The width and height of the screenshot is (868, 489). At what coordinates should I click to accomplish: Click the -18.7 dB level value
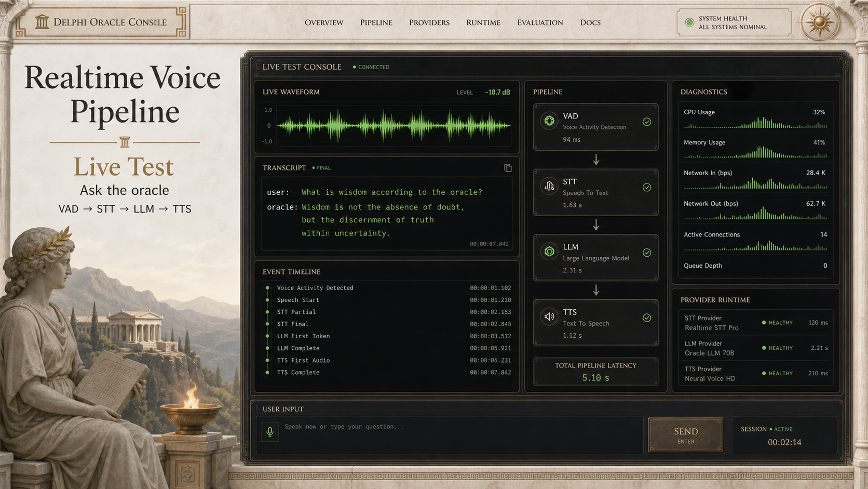point(497,92)
